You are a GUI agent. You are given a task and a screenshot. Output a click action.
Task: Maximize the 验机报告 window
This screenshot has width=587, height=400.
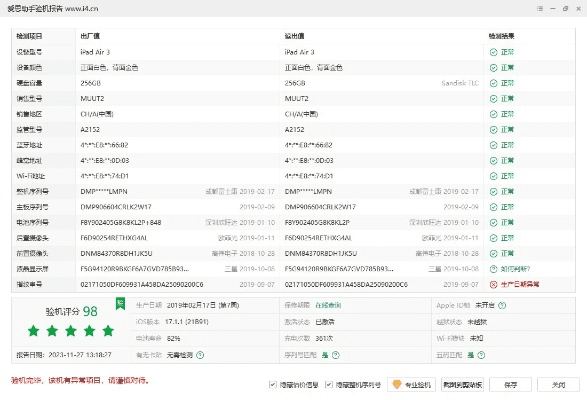tap(565, 8)
